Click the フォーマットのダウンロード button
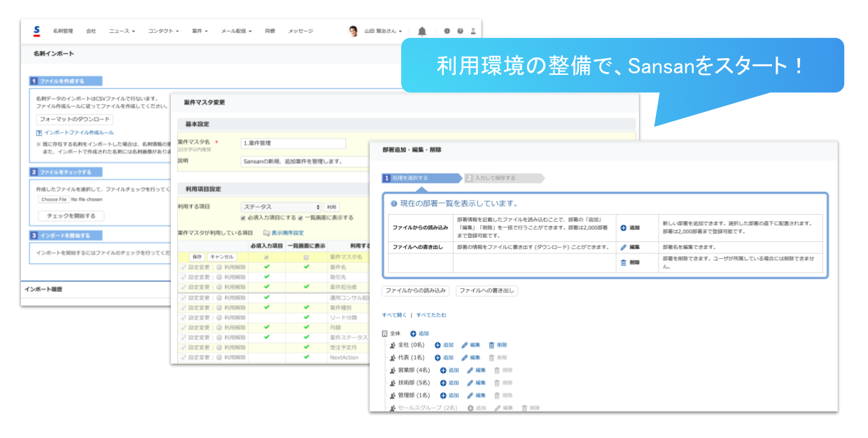This screenshot has width=868, height=438. point(75,120)
